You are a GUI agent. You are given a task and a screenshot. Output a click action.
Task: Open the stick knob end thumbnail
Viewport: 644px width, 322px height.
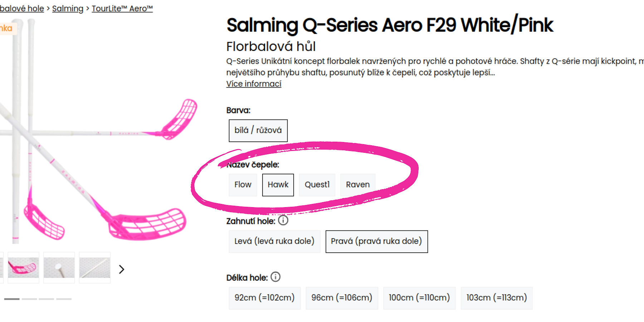59,267
